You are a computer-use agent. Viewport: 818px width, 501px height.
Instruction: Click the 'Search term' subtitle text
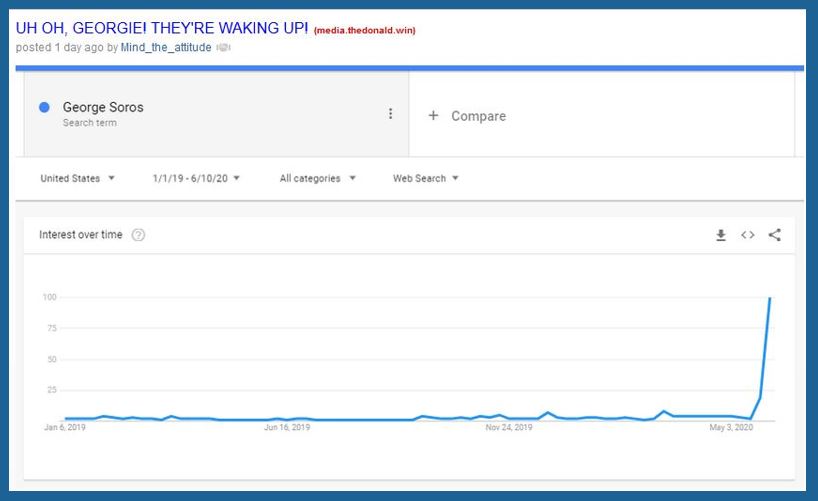tap(90, 123)
